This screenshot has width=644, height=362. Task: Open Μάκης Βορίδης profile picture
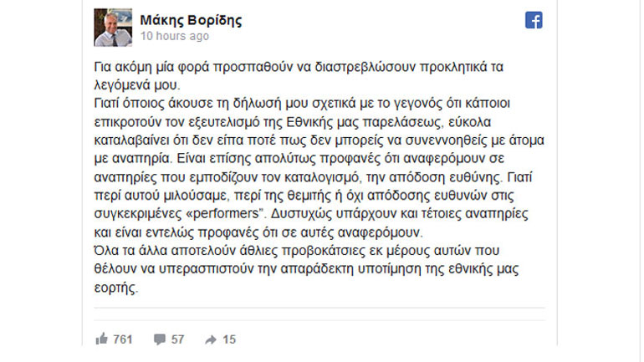coord(111,28)
